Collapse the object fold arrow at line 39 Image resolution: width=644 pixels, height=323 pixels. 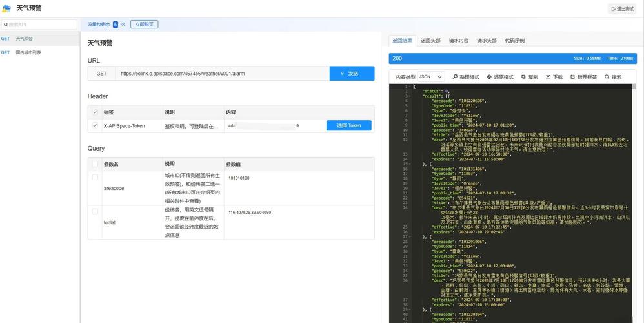410,309
